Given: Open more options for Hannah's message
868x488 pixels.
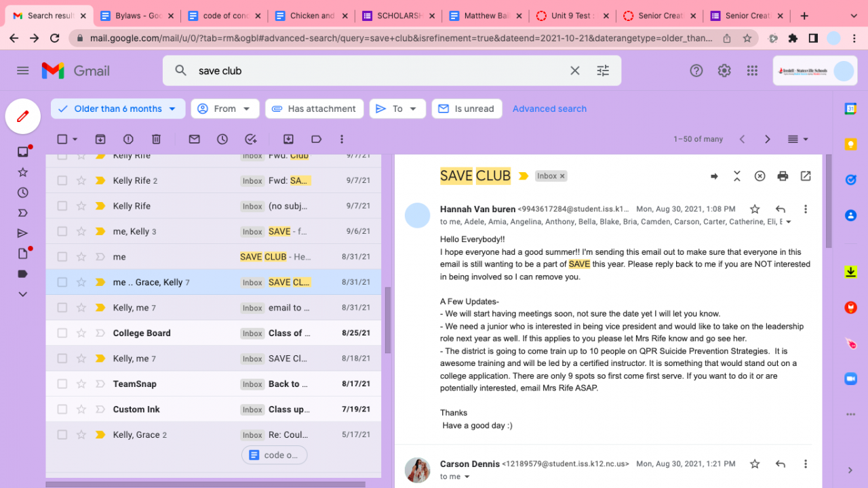Looking at the screenshot, I should 806,209.
